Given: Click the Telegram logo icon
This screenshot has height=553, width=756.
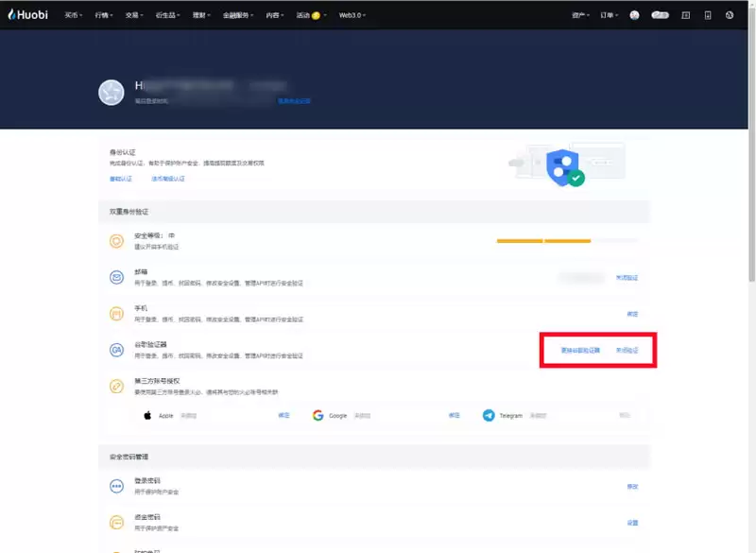Looking at the screenshot, I should click(489, 415).
